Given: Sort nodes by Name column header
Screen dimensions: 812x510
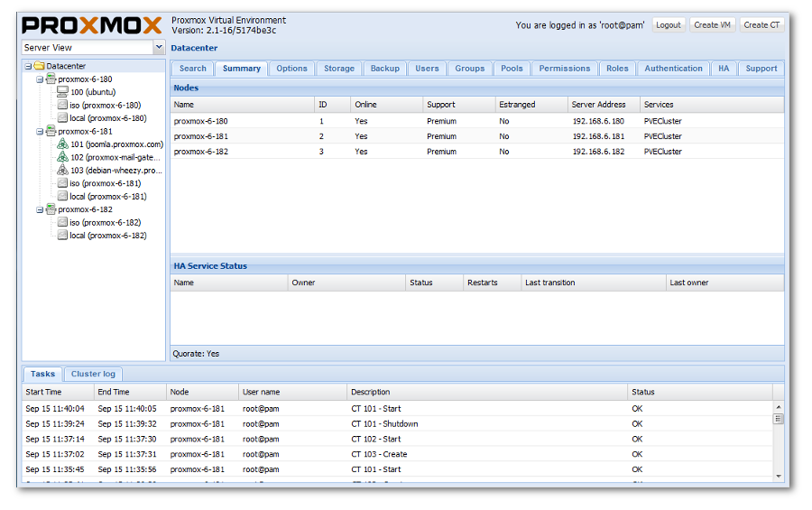Looking at the screenshot, I should [242, 105].
